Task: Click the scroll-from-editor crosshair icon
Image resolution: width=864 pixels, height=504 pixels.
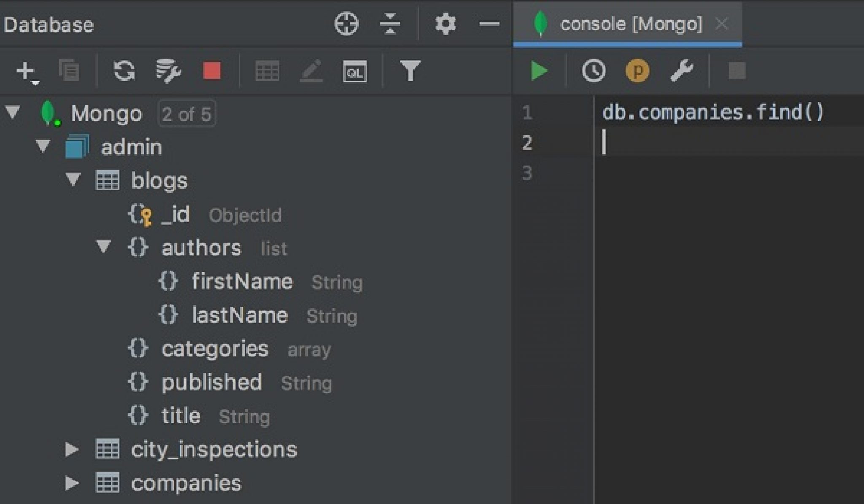Action: (x=346, y=24)
